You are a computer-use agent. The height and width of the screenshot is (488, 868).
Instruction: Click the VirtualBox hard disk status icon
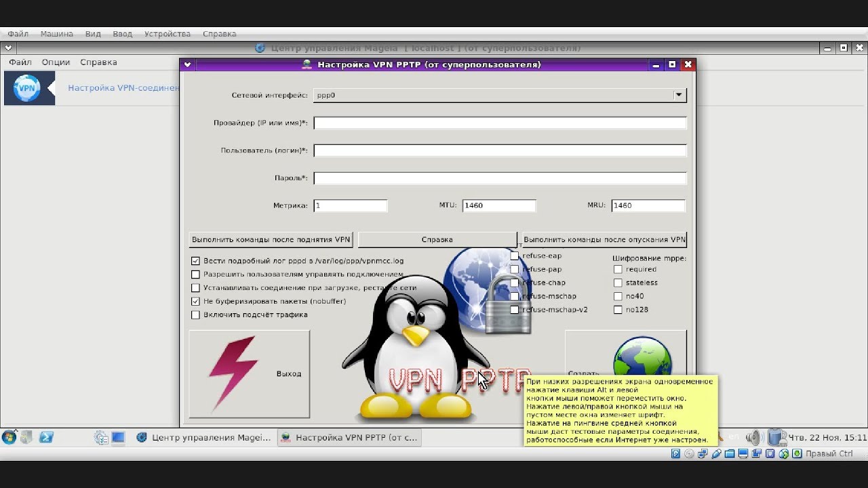click(675, 453)
